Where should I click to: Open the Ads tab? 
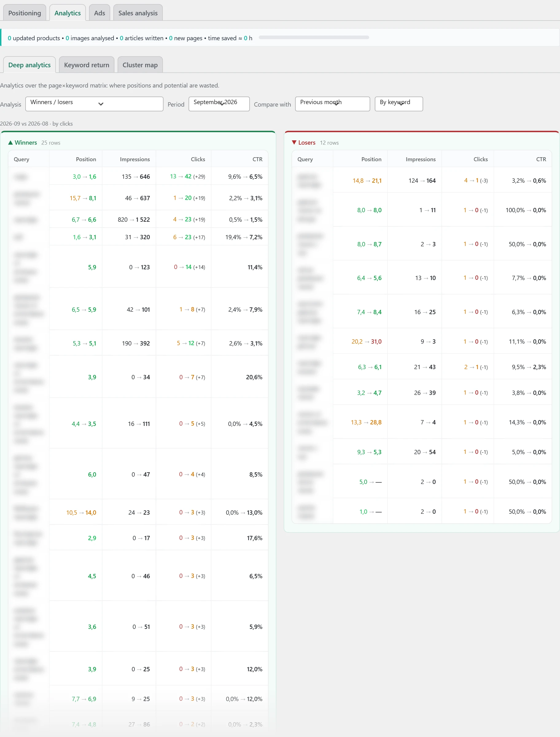click(x=99, y=13)
